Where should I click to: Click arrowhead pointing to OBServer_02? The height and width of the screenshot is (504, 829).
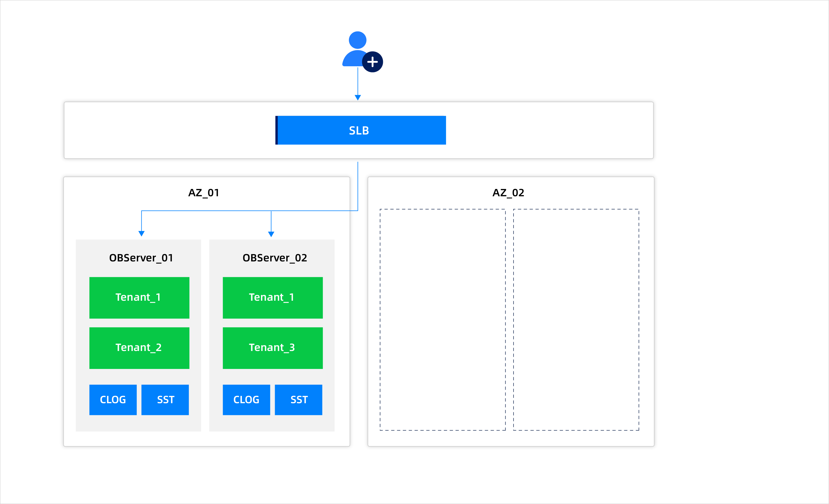click(x=271, y=234)
